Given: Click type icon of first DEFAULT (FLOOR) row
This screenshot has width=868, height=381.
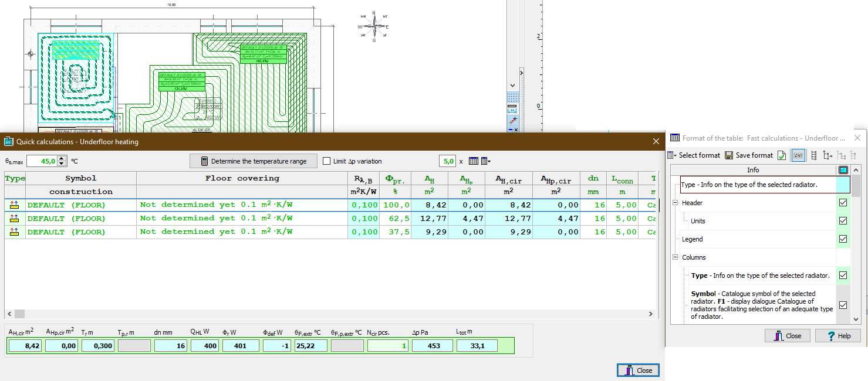Looking at the screenshot, I should [15, 205].
